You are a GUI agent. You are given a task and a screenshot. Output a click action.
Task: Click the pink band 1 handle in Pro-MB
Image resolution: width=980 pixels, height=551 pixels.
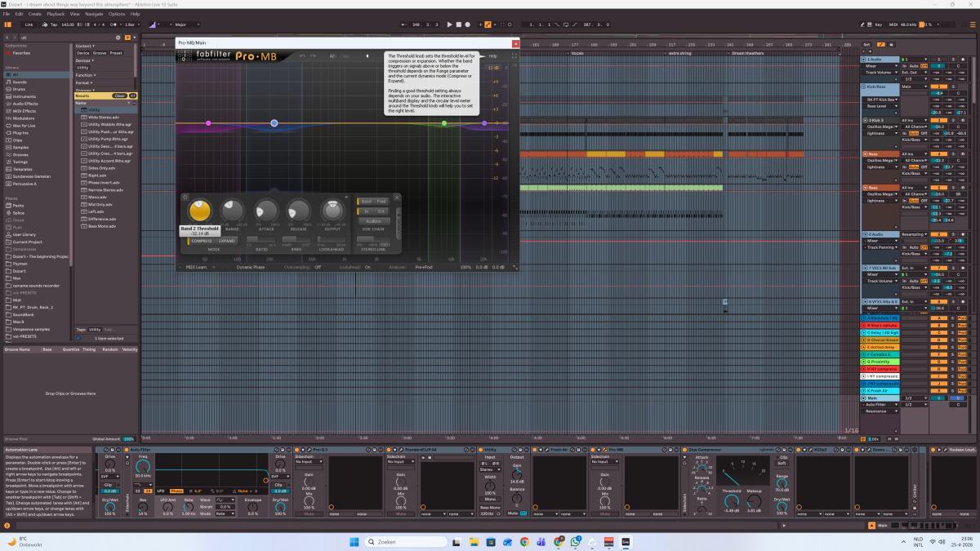[x=208, y=123]
